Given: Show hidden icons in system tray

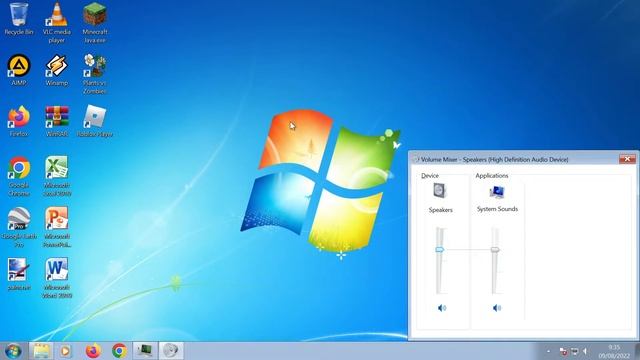Looking at the screenshot, I should [548, 351].
